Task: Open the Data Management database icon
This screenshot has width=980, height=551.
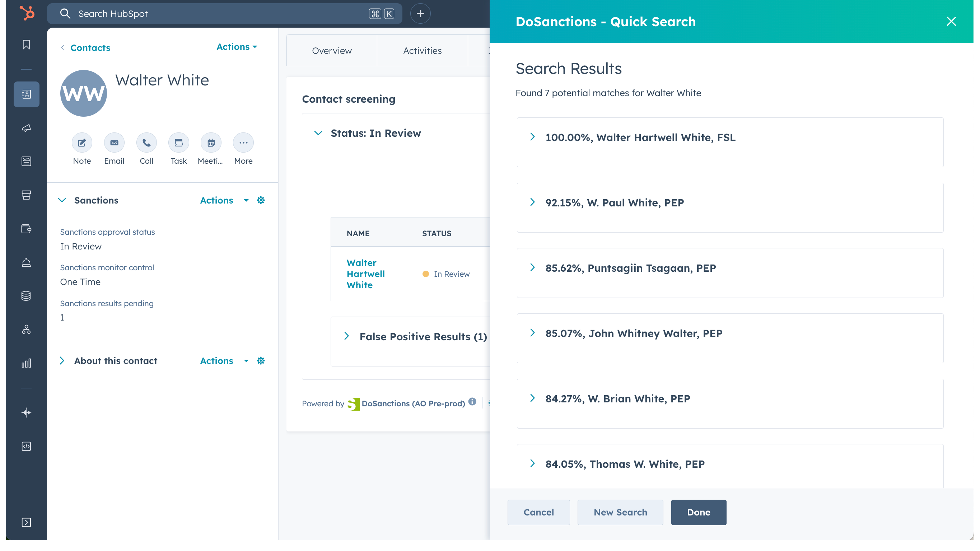Action: 26,296
